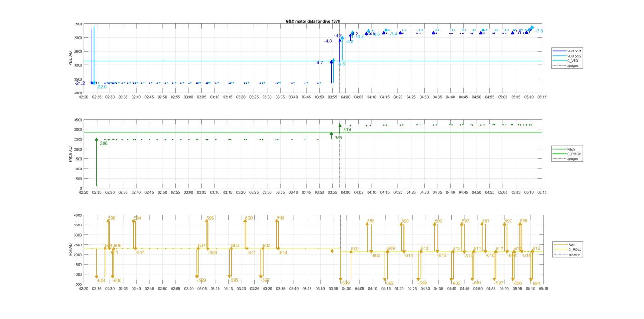The image size is (644, 319).
Task: Click 'apogee' entry in the Pitch legend
Action: coord(566,159)
